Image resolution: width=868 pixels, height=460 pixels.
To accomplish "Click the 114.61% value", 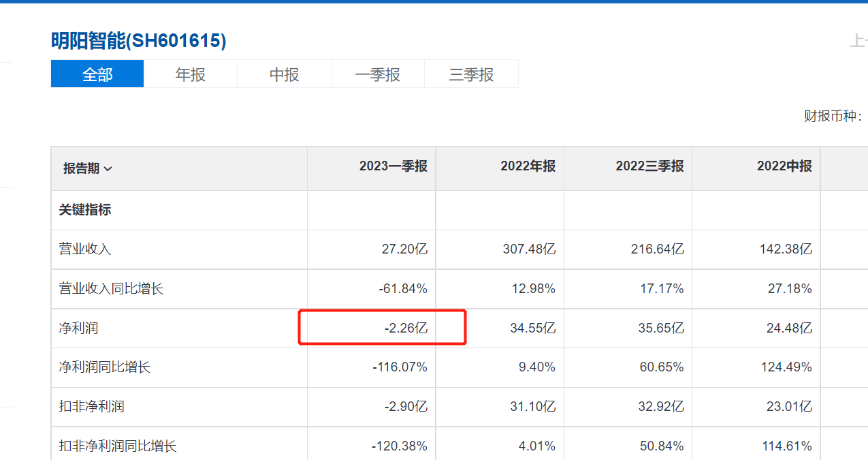I will coord(788,446).
